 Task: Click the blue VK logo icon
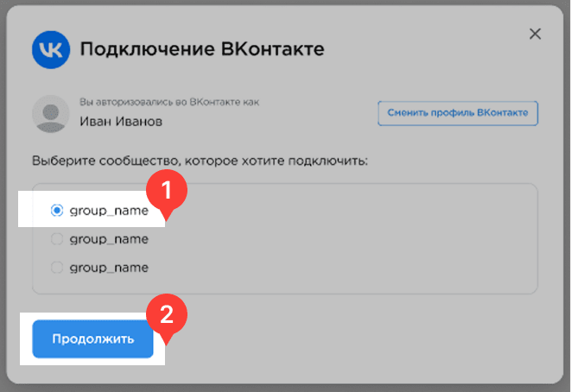(50, 49)
